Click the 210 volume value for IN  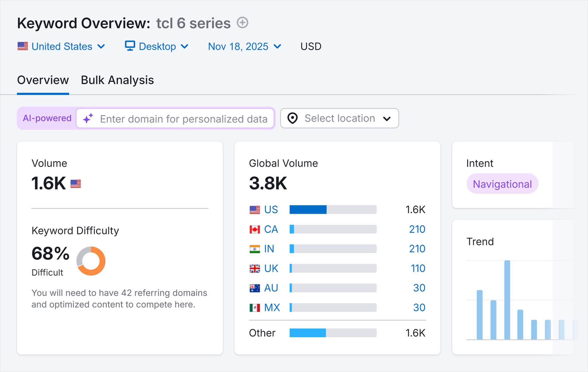point(417,249)
